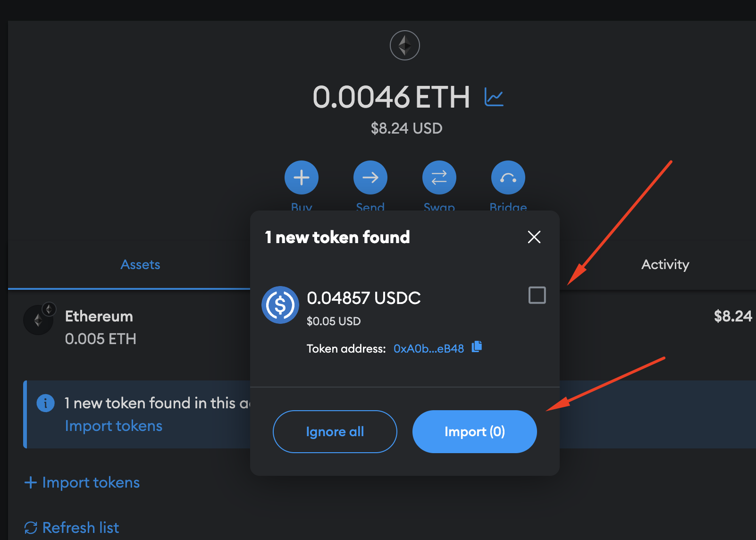Select the Send icon
Screen dimensions: 756x540
pos(370,177)
